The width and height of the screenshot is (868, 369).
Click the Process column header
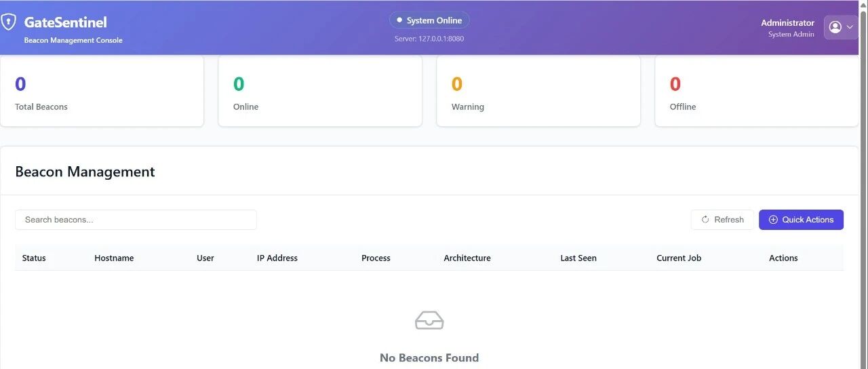(376, 258)
